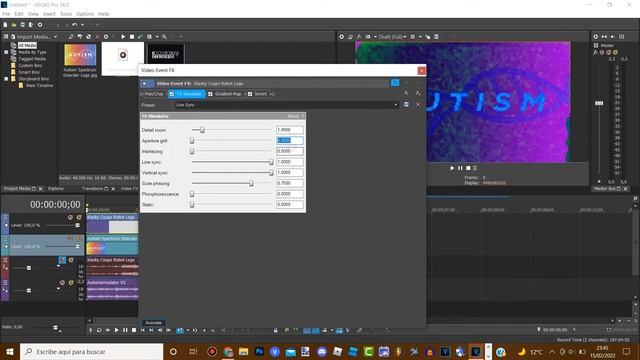Screen dimensions: 640x360
Task: Click the Undo arrow in the main toolbar
Action: (x=74, y=25)
